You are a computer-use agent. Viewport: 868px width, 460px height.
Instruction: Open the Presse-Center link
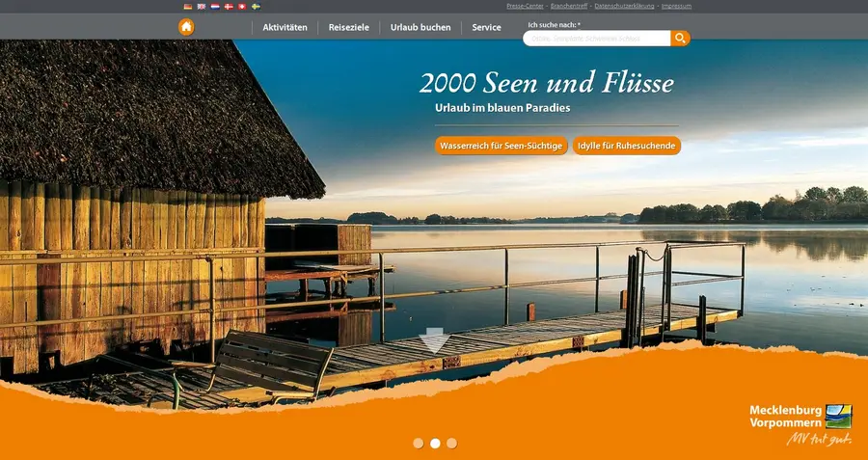tap(525, 6)
